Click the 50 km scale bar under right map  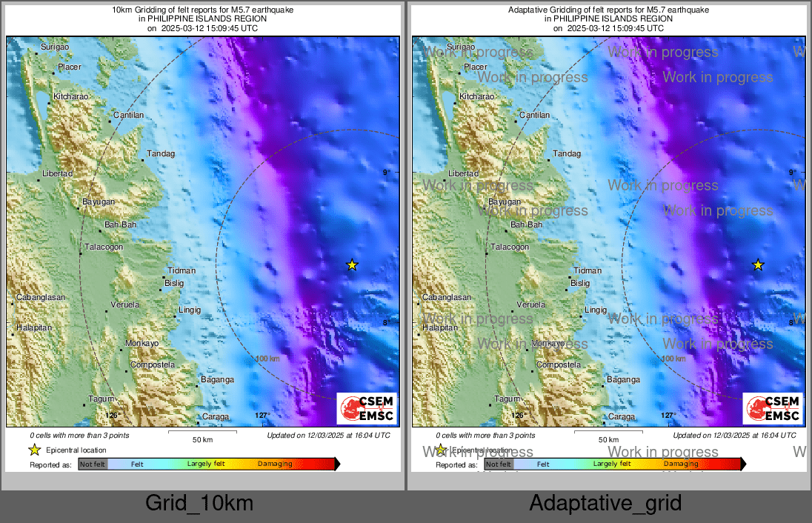(608, 433)
